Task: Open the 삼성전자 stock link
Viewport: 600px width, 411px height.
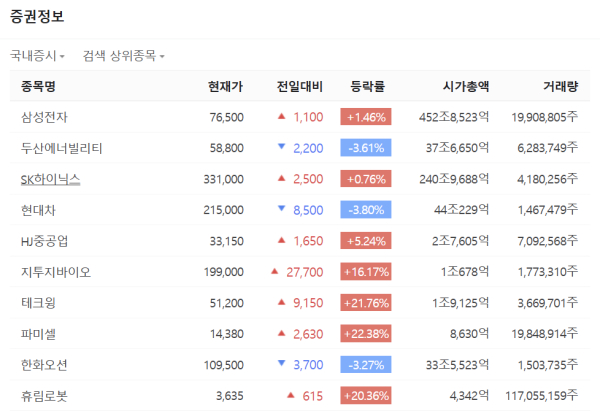Action: pos(46,117)
